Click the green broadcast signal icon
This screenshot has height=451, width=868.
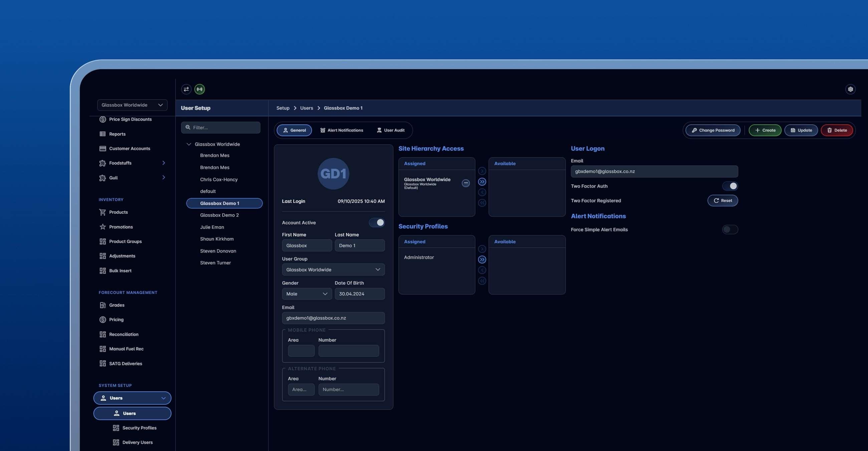coord(200,89)
